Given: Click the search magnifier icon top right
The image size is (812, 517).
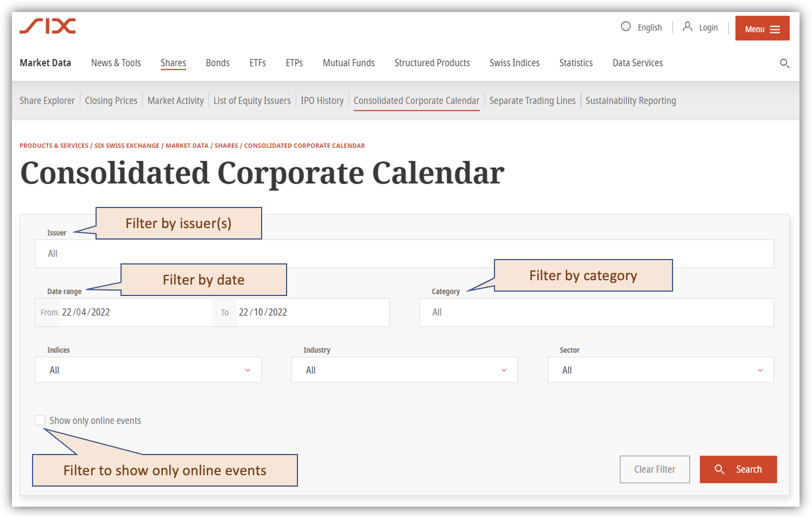Looking at the screenshot, I should (784, 63).
